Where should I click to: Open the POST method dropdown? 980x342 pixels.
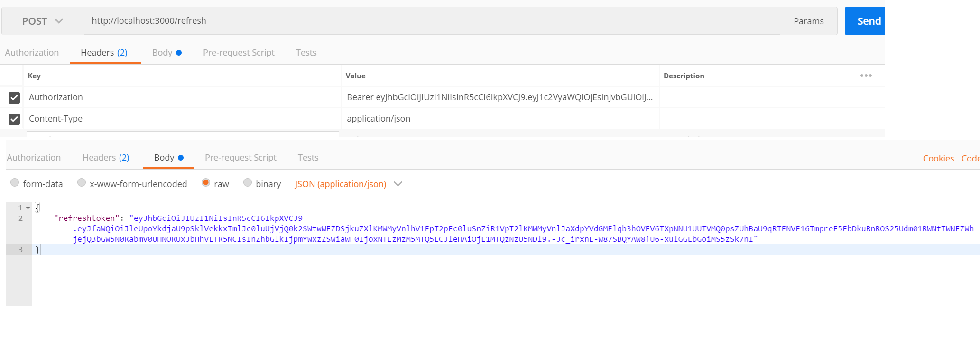(43, 21)
